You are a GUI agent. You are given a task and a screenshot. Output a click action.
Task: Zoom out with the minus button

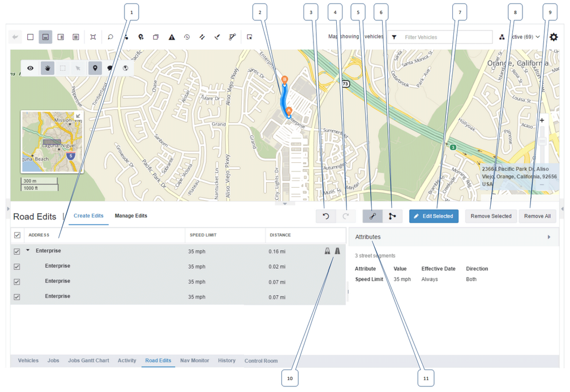(x=542, y=184)
